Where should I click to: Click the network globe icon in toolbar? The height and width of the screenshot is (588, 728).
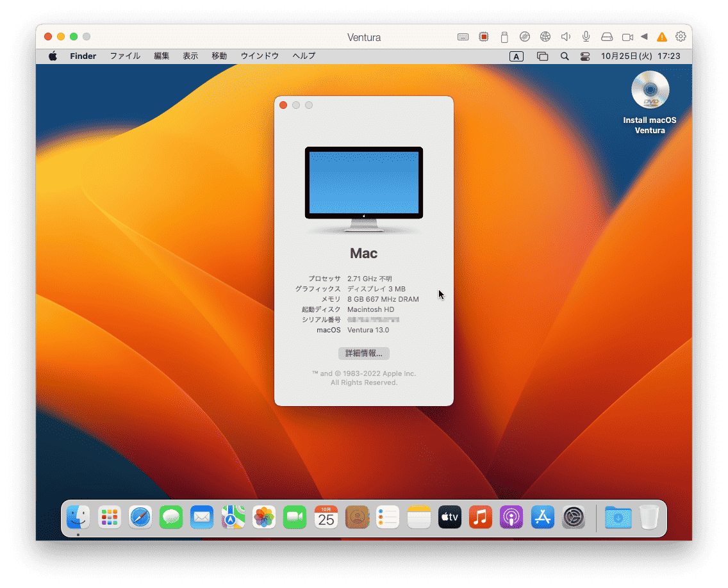(x=545, y=37)
